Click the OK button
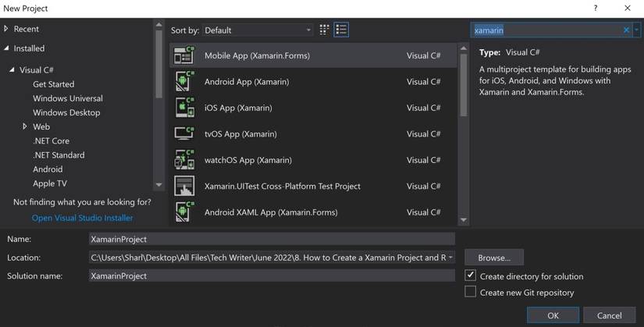 (x=553, y=315)
